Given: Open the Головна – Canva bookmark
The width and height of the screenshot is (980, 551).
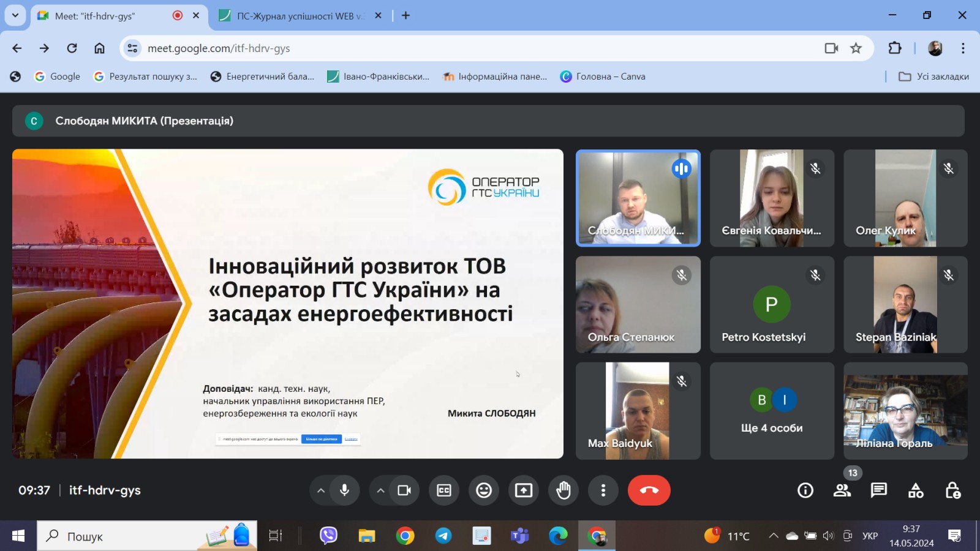Looking at the screenshot, I should [603, 77].
